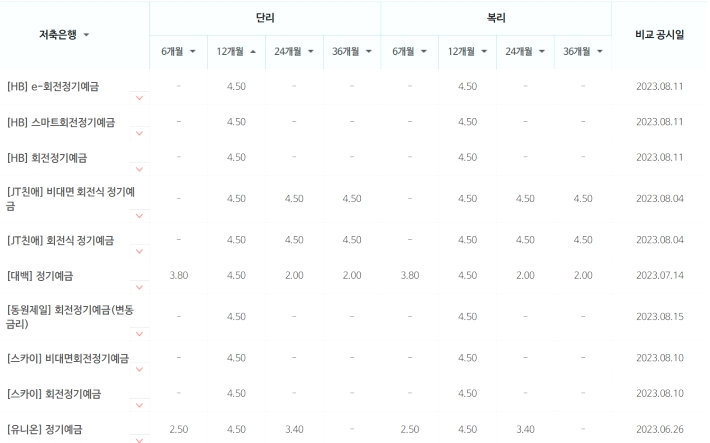The height and width of the screenshot is (443, 710).
Task: Click date 2023.08.11 in HB e-회전정기예금 row
Action: pos(659,86)
